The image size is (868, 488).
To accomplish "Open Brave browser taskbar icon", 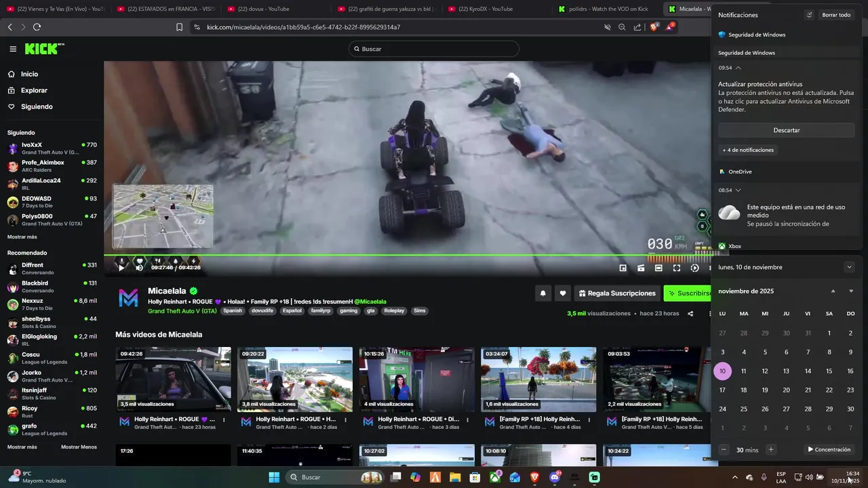I will pyautogui.click(x=535, y=477).
